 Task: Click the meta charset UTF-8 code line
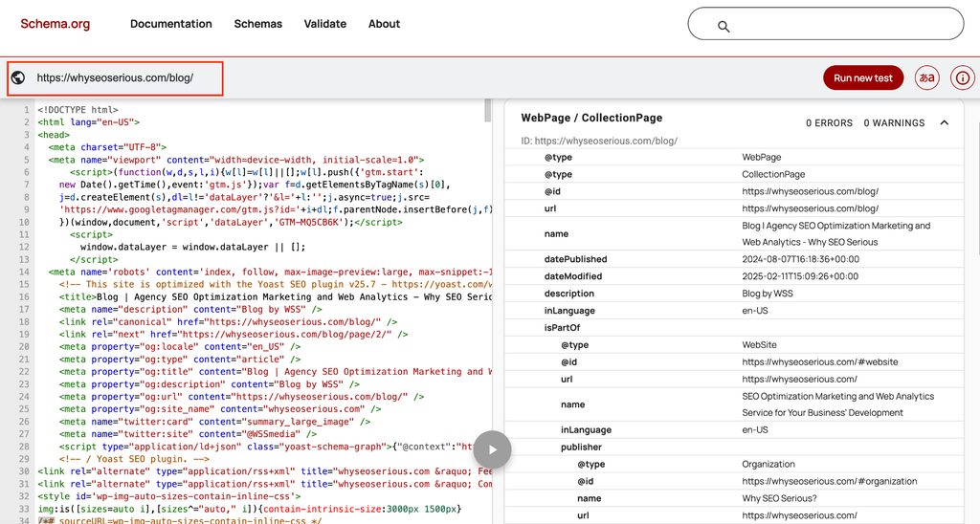[107, 147]
